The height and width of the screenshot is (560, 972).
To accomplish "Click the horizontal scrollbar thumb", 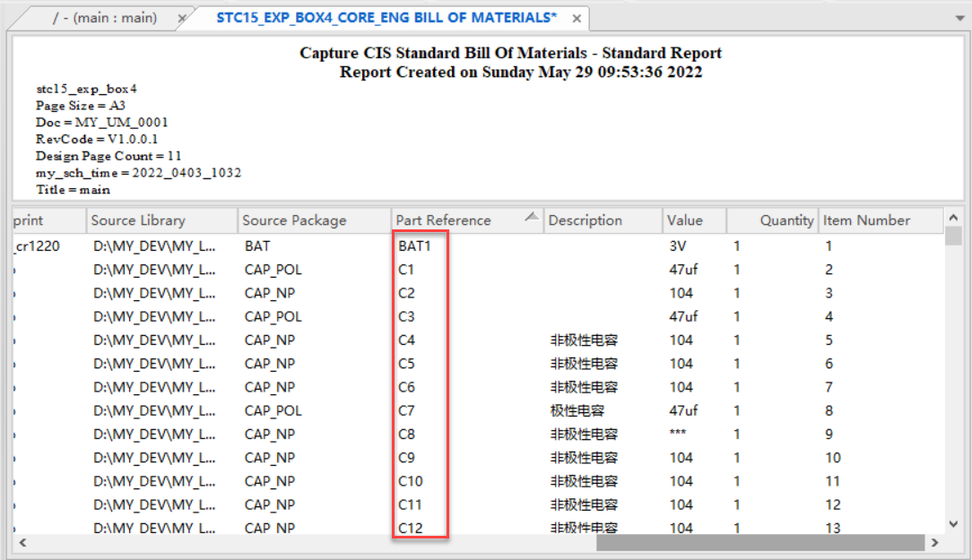I will tap(759, 543).
